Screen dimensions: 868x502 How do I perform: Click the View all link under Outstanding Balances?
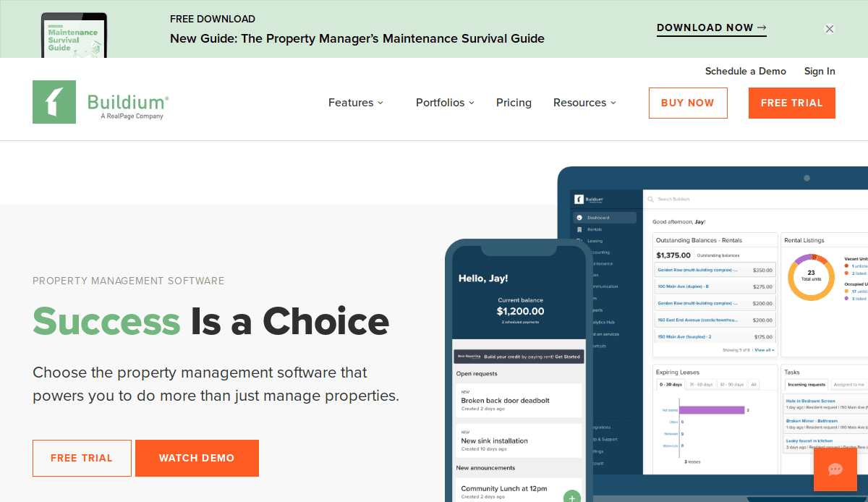(764, 350)
